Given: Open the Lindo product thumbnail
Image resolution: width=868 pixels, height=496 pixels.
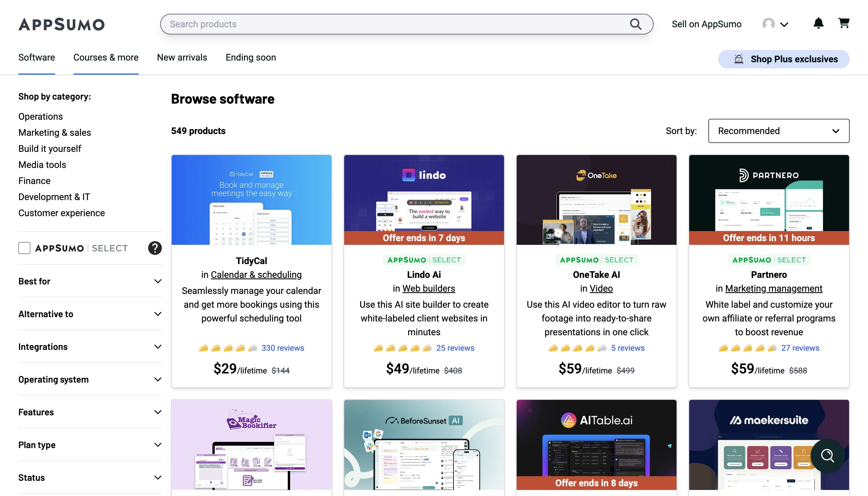Looking at the screenshot, I should click(424, 199).
